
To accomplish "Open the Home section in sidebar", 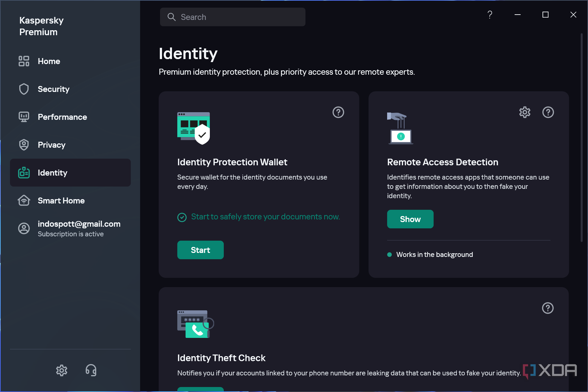I will click(70, 61).
